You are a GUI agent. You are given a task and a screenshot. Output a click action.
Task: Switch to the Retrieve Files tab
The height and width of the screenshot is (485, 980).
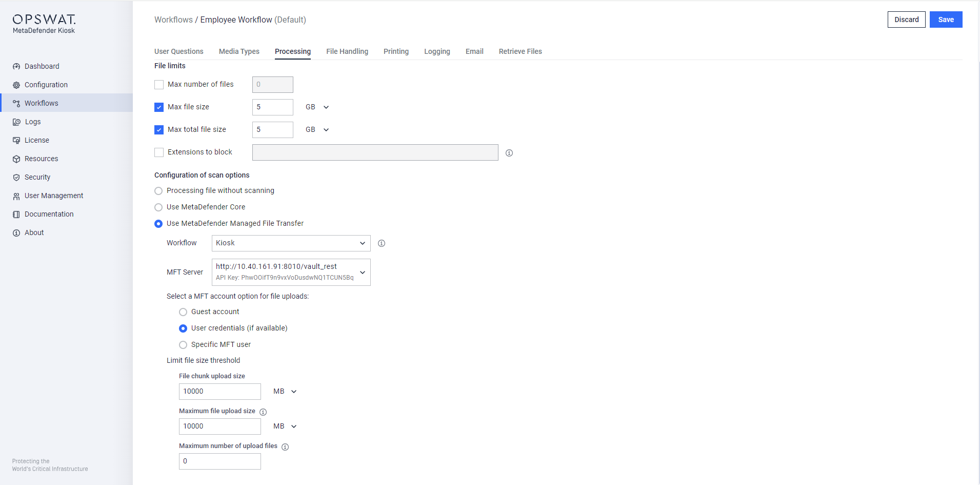521,51
